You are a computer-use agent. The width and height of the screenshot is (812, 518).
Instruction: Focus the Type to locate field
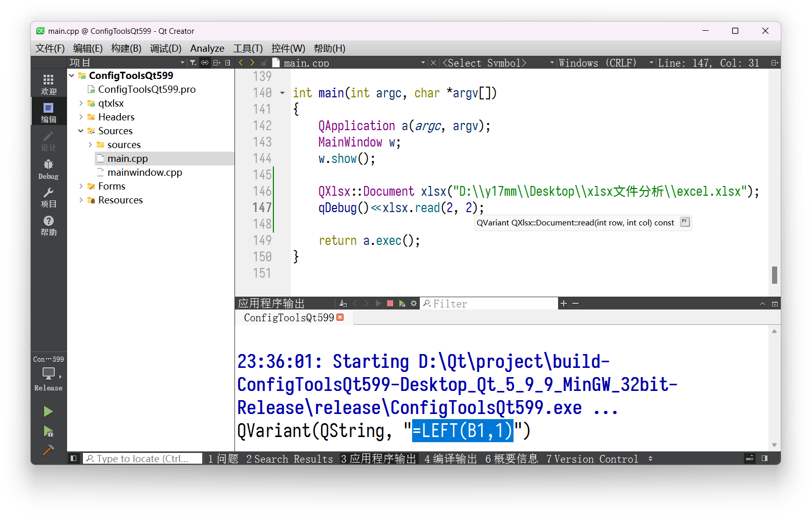142,459
